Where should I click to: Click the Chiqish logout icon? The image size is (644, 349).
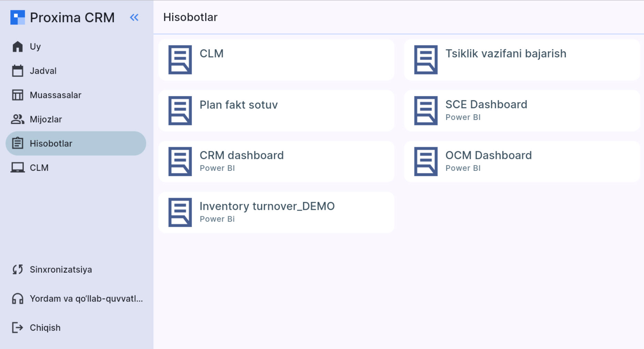[x=18, y=328]
